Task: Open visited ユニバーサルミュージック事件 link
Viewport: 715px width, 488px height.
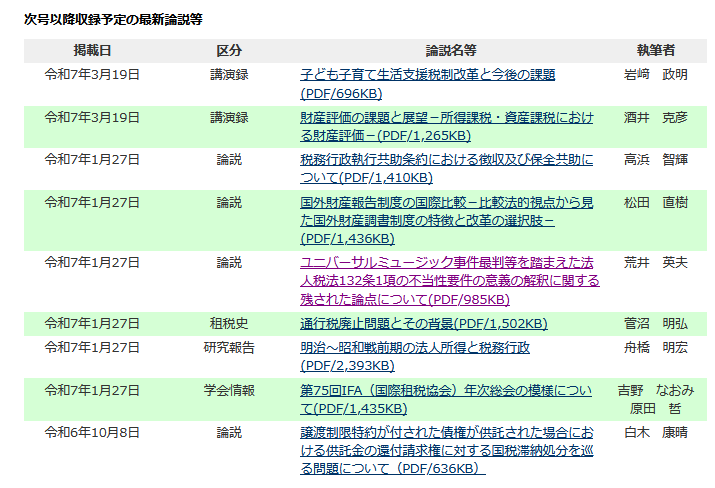Action: 450,281
